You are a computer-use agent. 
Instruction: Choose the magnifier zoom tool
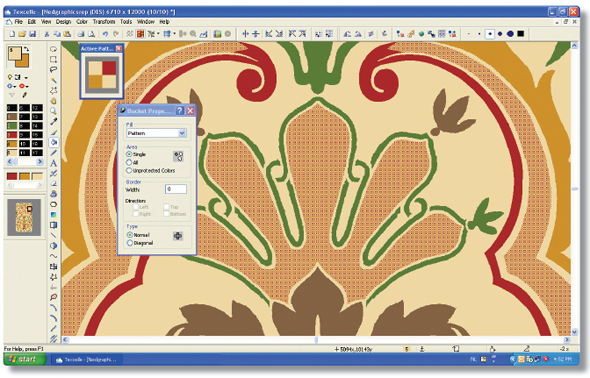pyautogui.click(x=53, y=111)
